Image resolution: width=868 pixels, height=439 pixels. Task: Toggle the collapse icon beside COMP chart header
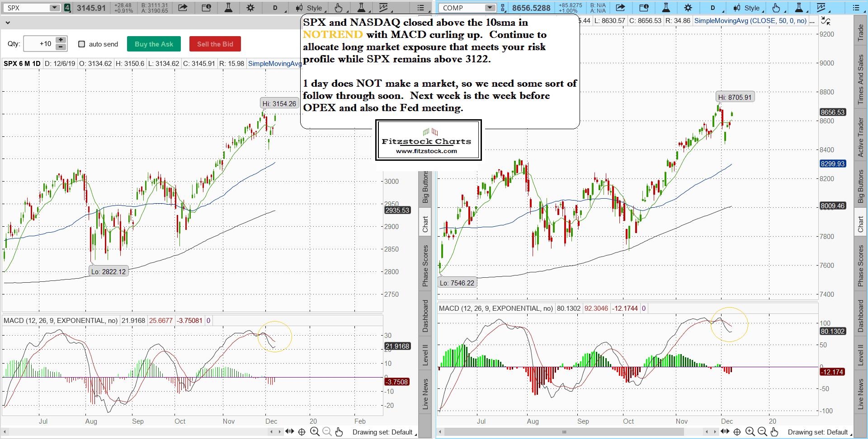826,21
